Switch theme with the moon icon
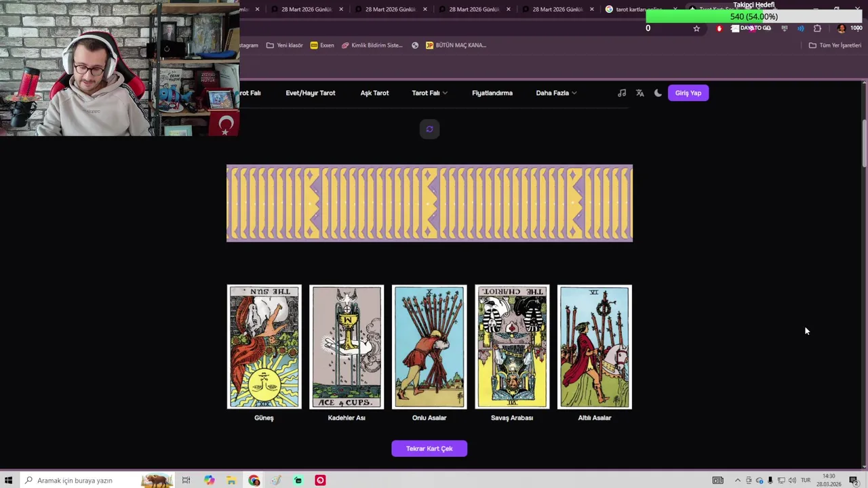The width and height of the screenshot is (868, 488). pos(658,93)
